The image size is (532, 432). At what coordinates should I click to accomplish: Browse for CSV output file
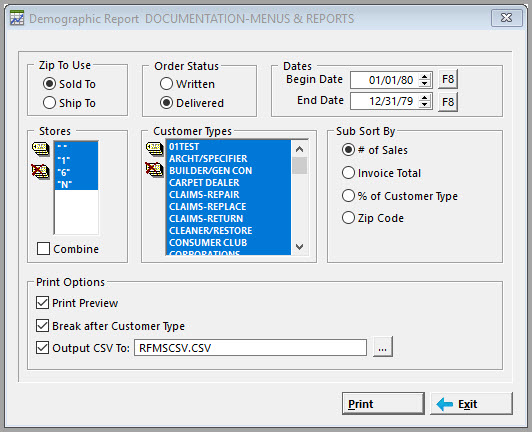[383, 347]
